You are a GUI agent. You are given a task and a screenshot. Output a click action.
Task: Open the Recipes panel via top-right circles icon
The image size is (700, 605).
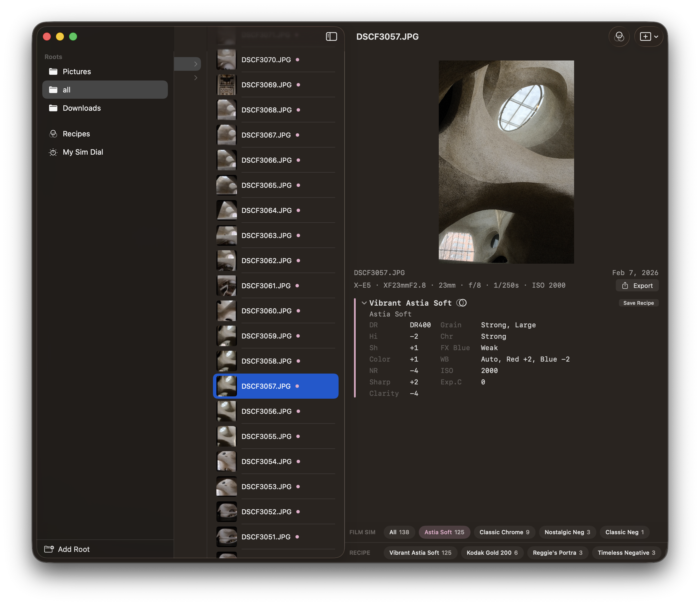point(619,37)
